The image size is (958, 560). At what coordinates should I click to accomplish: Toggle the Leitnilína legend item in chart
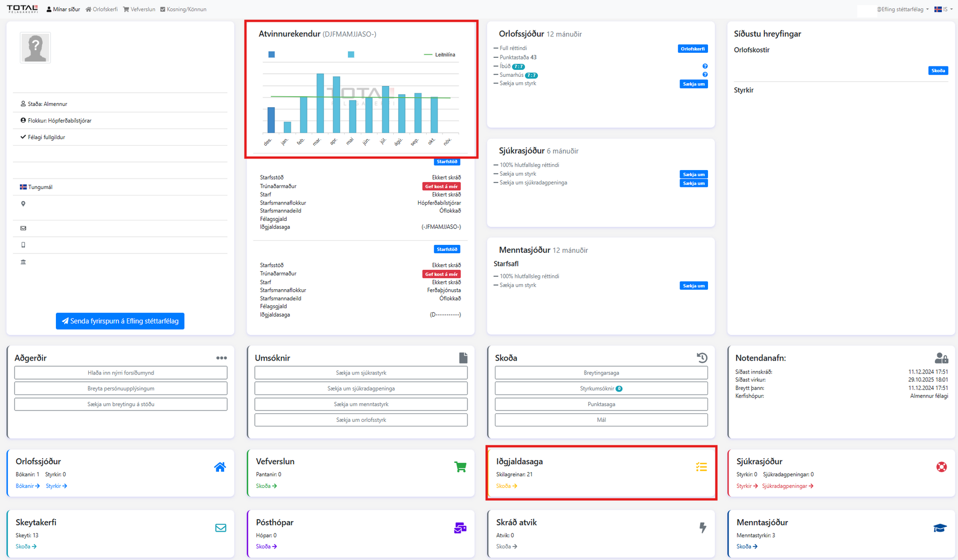point(440,55)
